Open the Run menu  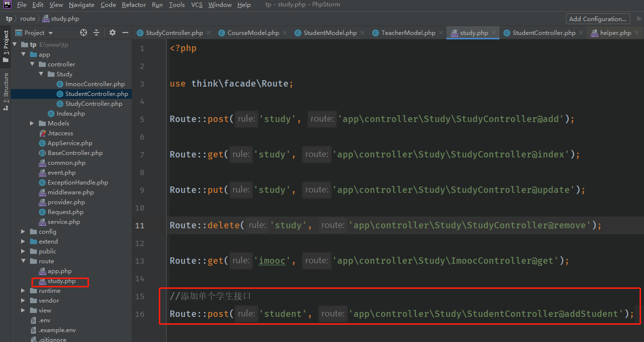coord(157,5)
